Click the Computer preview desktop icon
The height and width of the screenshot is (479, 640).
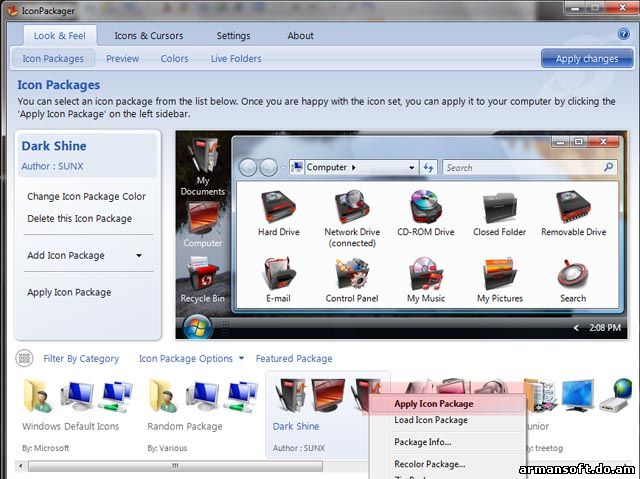pos(203,218)
